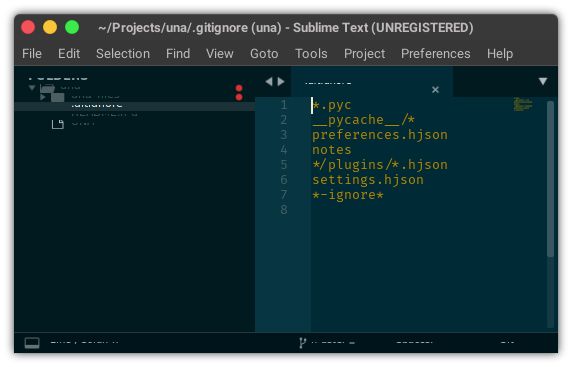This screenshot has width=572, height=367.
Task: Click line number 1 in the gutter
Action: click(284, 105)
